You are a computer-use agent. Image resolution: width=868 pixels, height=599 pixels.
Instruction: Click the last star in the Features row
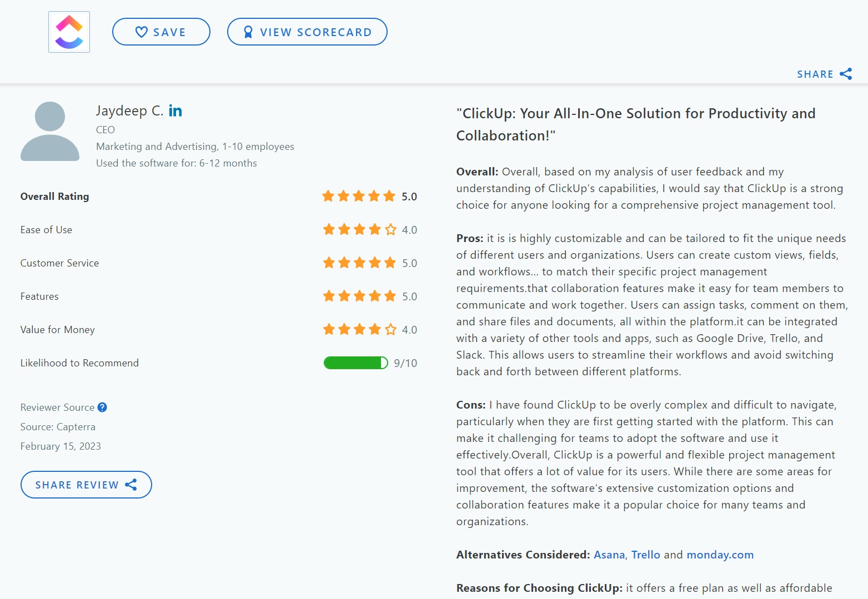click(389, 296)
